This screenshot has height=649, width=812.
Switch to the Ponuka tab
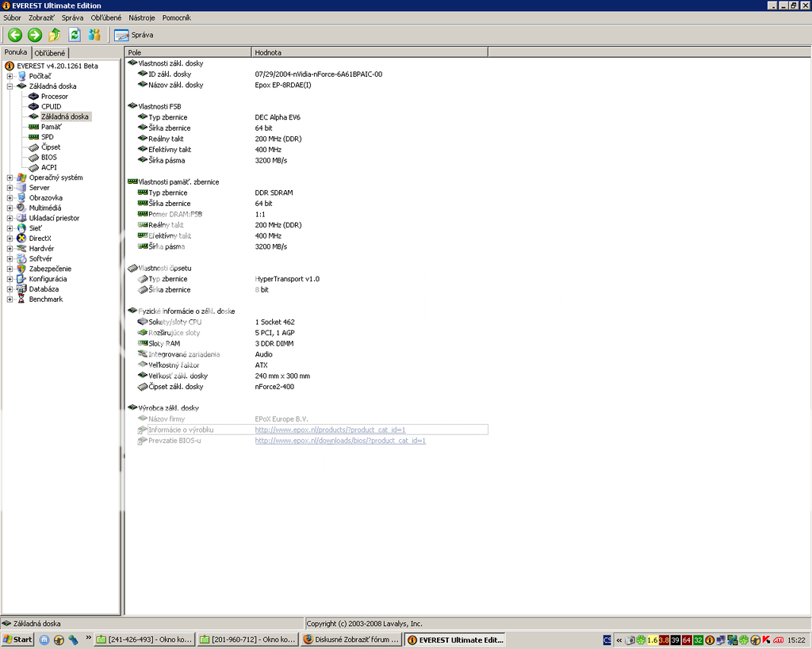click(x=16, y=52)
